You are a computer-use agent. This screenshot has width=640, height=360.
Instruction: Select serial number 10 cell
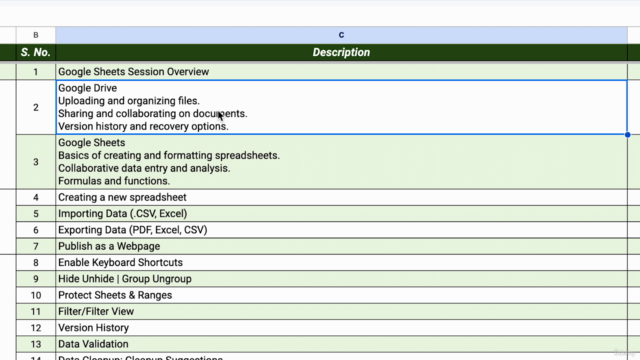pyautogui.click(x=36, y=295)
